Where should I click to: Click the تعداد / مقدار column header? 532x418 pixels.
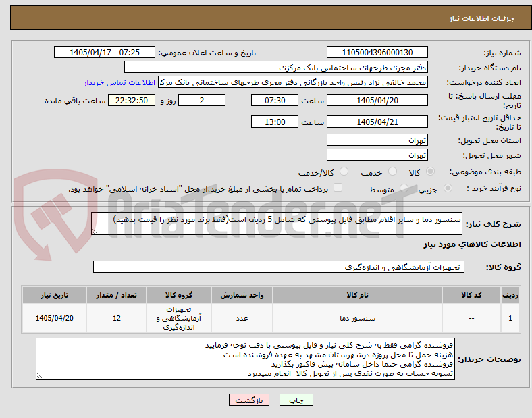[117, 295]
